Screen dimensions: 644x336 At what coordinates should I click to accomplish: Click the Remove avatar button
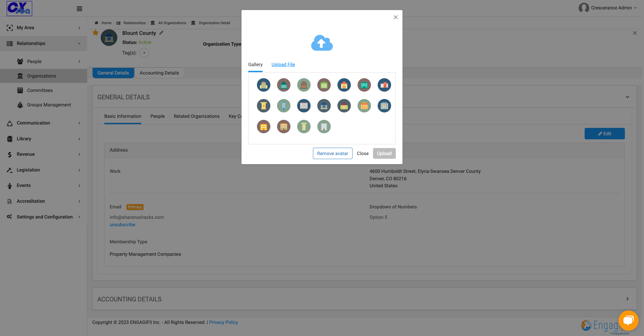point(333,153)
